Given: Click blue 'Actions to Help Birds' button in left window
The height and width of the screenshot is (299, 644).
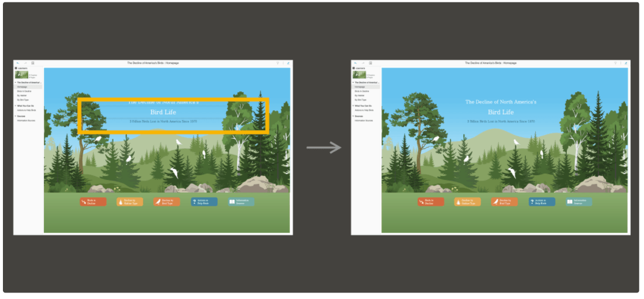Looking at the screenshot, I should tap(204, 202).
